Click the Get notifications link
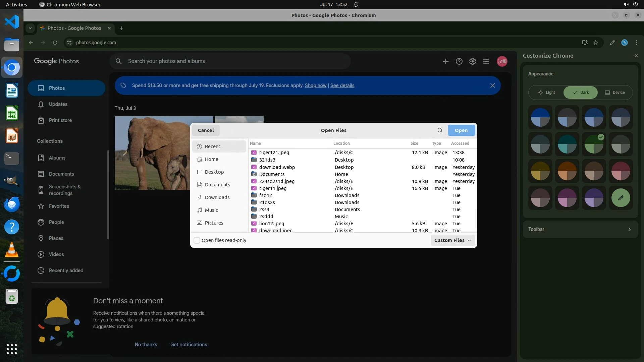 pos(189,345)
